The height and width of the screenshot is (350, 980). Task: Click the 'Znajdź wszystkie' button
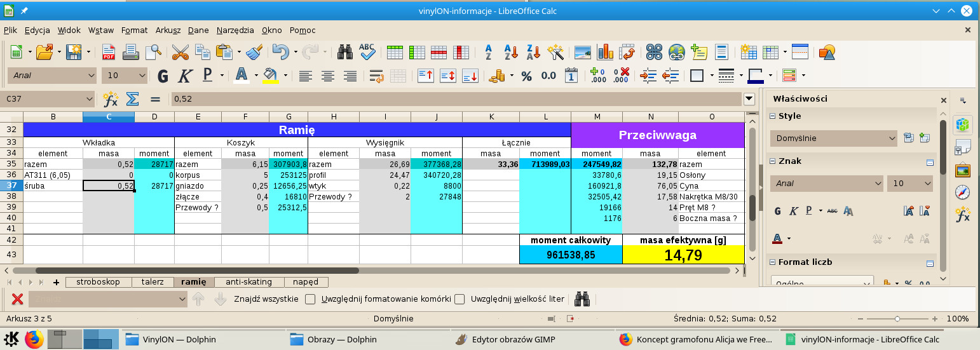(x=266, y=299)
